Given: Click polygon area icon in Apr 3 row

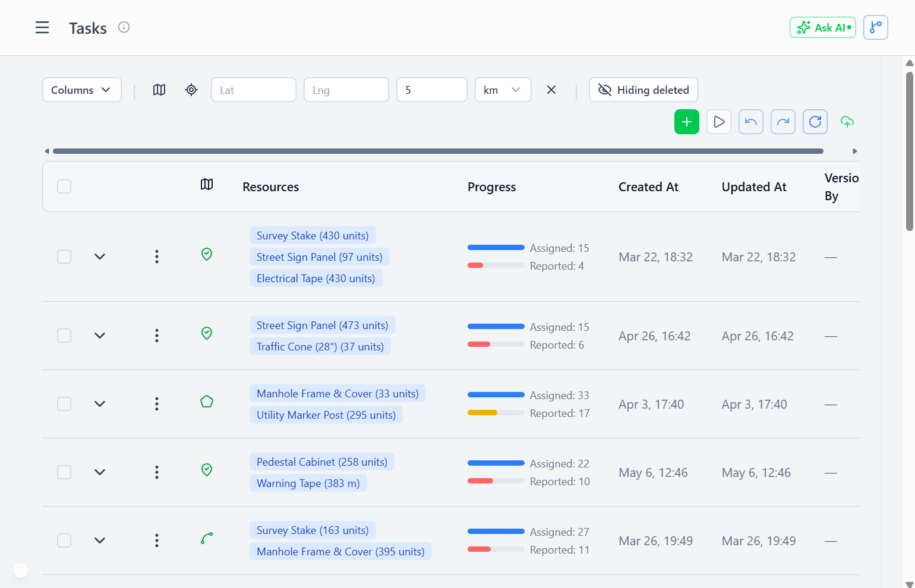Looking at the screenshot, I should tap(207, 402).
